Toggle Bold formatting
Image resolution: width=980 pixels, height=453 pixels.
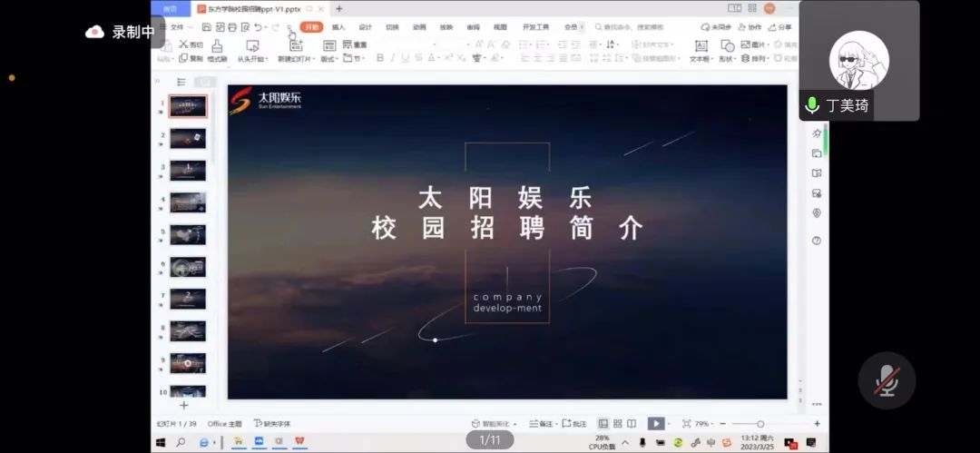click(379, 58)
